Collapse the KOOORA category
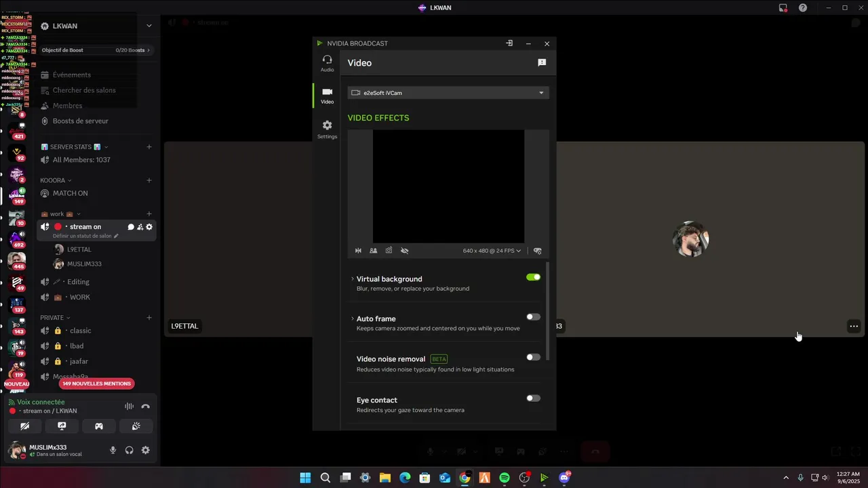868x488 pixels. pos(56,180)
